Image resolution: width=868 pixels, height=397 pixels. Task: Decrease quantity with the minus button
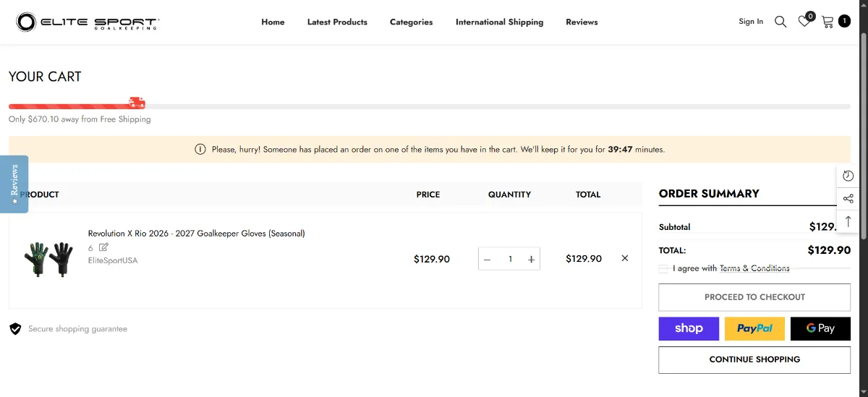(488, 259)
